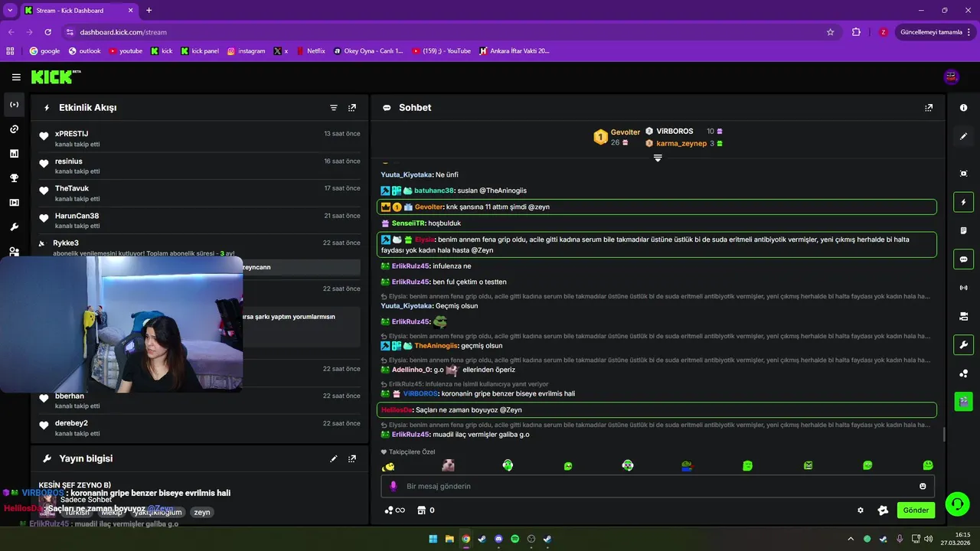Image resolution: width=980 pixels, height=551 pixels.
Task: Open the chat shop icon showing 0
Action: 426,510
